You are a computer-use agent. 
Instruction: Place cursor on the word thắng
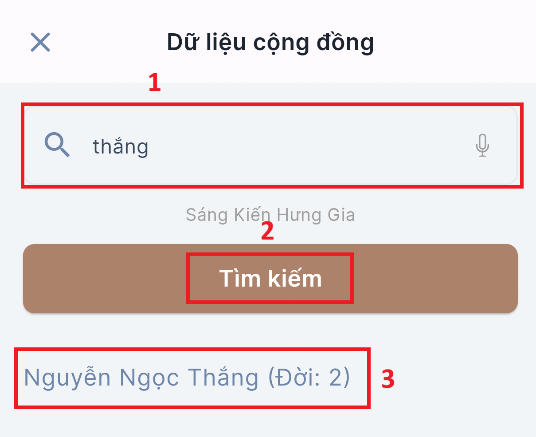120,147
